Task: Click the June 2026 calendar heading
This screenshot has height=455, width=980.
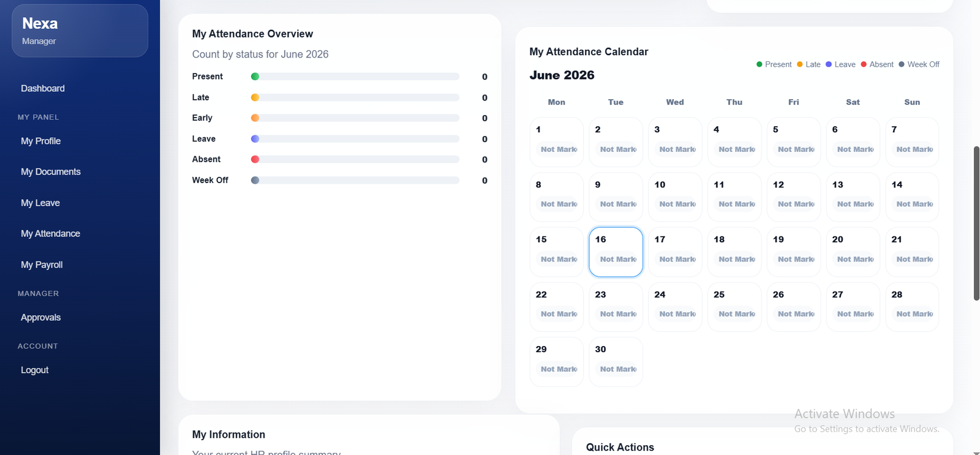Action: [x=562, y=75]
